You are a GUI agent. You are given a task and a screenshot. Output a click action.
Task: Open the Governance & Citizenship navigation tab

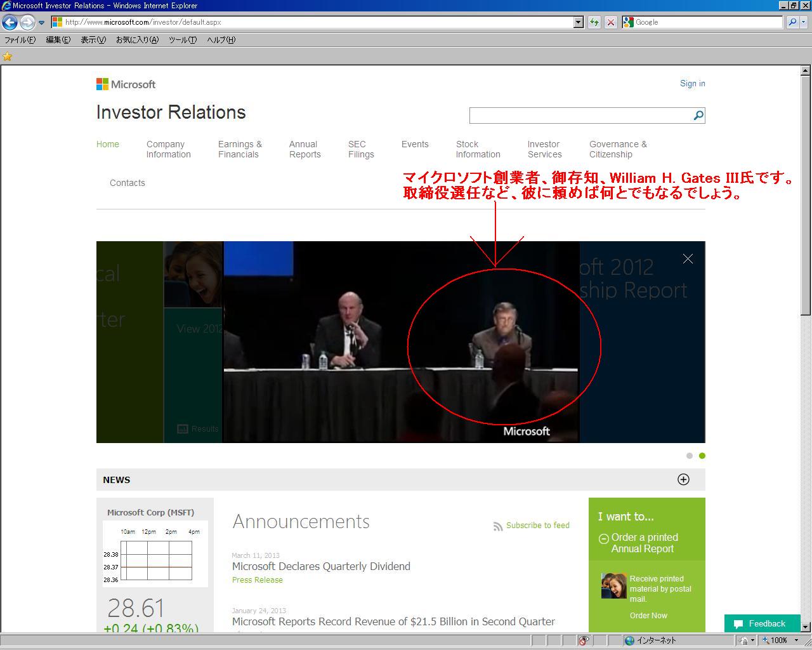619,150
